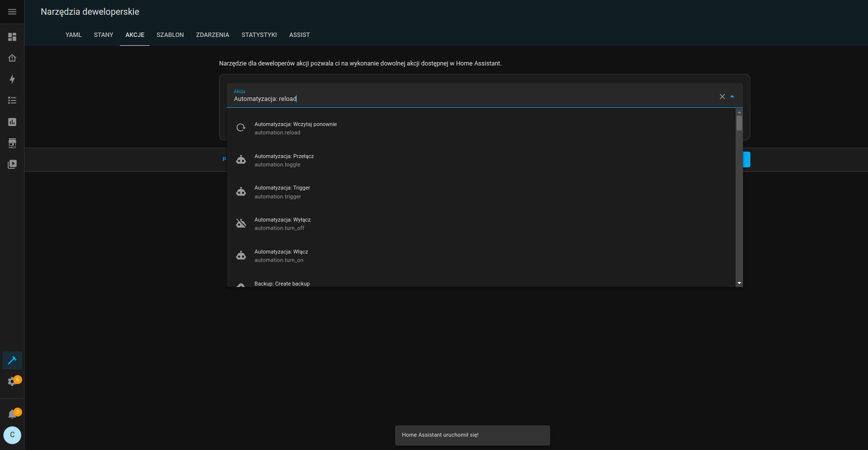
Task: Select Automatyzacja: Trigger option
Action: [x=481, y=192]
